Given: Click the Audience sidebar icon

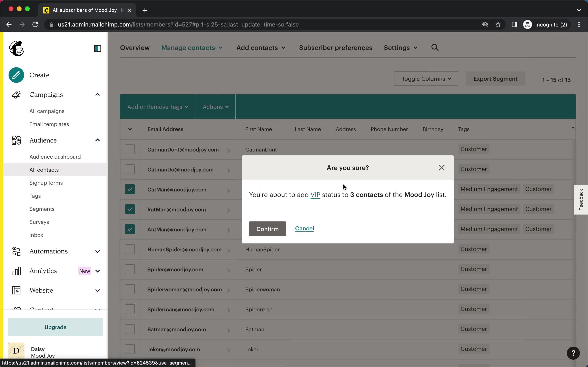Looking at the screenshot, I should pyautogui.click(x=17, y=140).
